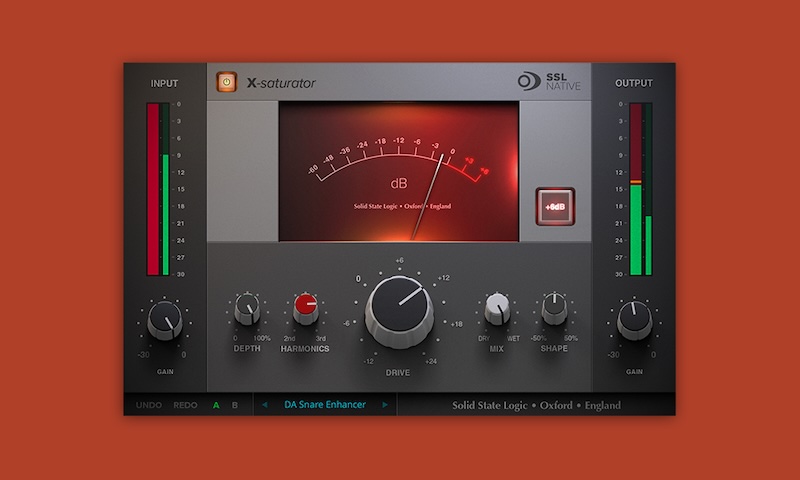800x480 pixels.
Task: Click the Input level meter
Action: click(160, 188)
